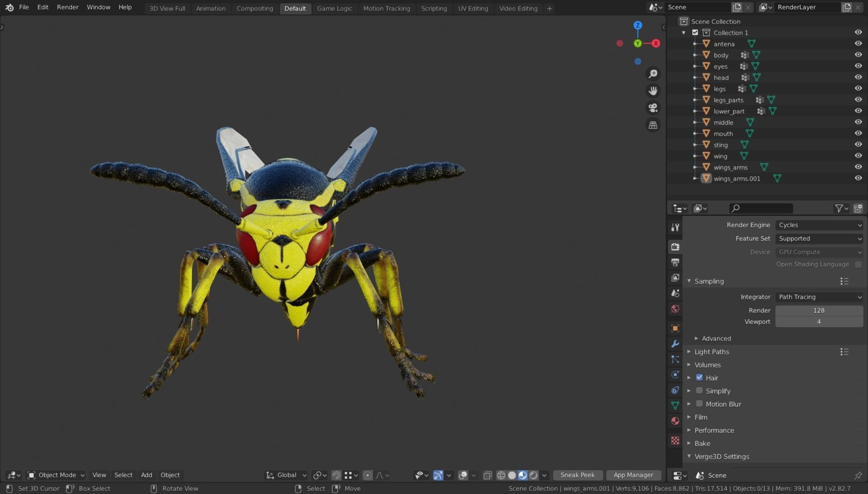The width and height of the screenshot is (868, 494).
Task: Select solid viewport shading icon
Action: [512, 475]
